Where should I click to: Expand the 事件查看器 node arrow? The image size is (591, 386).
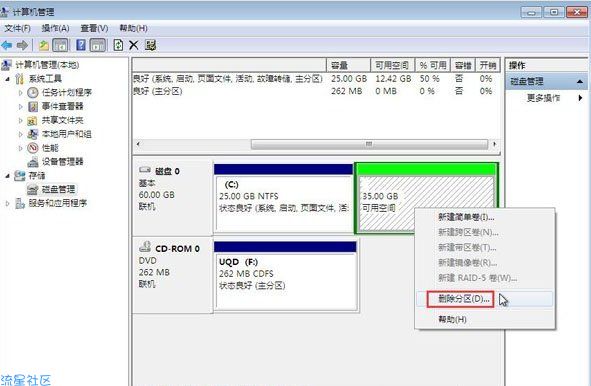click(20, 107)
